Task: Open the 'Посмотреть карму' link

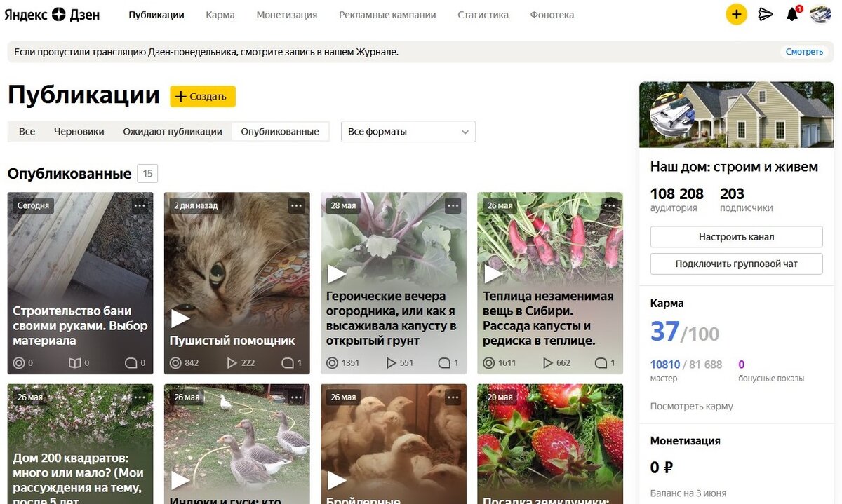Action: (691, 406)
